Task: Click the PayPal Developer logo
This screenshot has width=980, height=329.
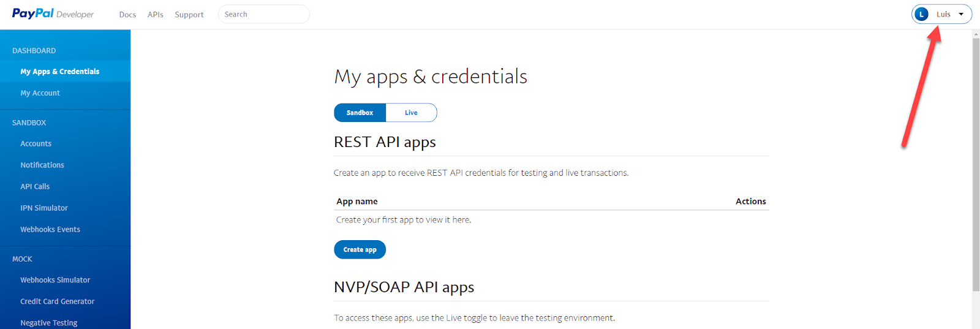Action: tap(53, 13)
